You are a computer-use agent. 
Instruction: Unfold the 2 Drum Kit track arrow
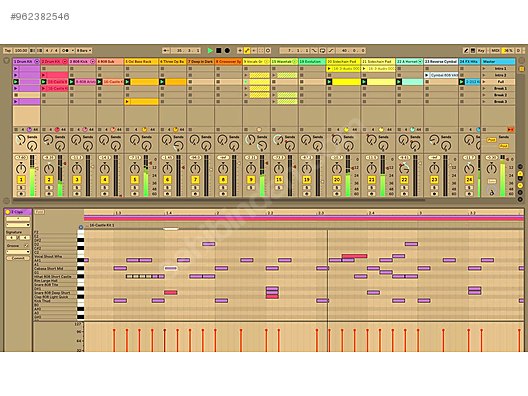tap(64, 62)
